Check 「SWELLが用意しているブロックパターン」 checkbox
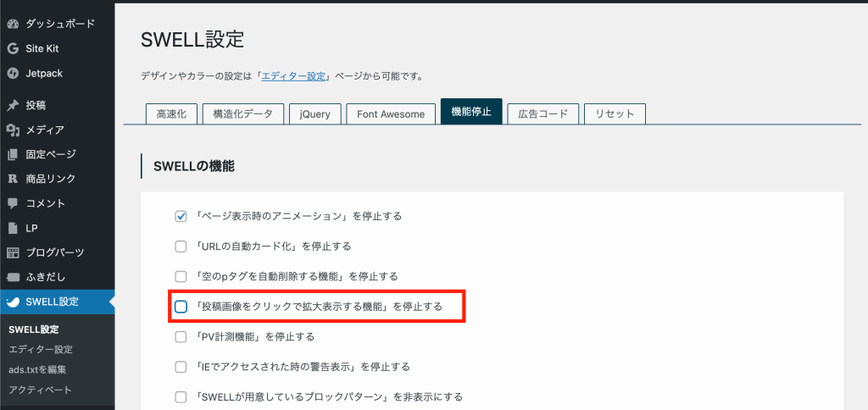This screenshot has height=410, width=868. [x=181, y=396]
